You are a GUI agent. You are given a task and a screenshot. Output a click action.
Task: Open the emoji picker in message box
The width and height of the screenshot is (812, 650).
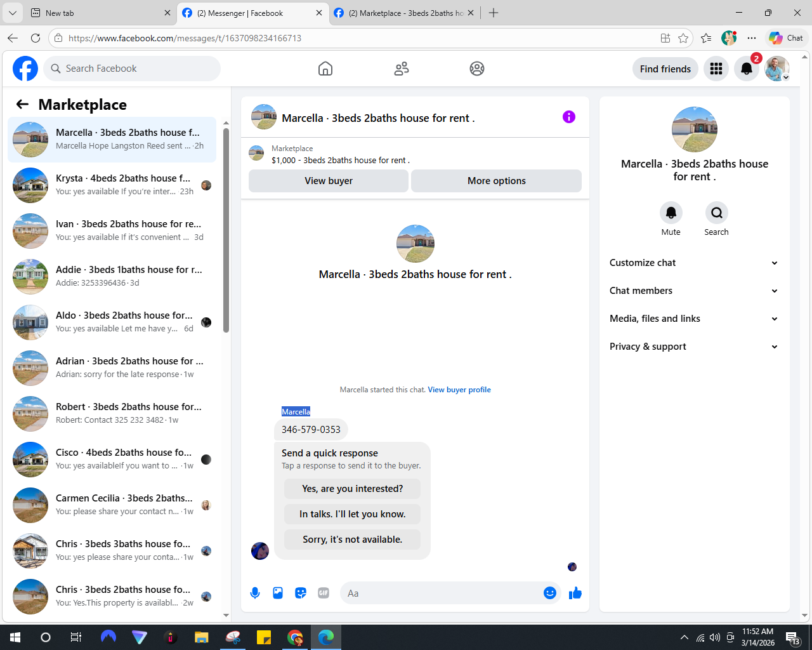pyautogui.click(x=550, y=593)
